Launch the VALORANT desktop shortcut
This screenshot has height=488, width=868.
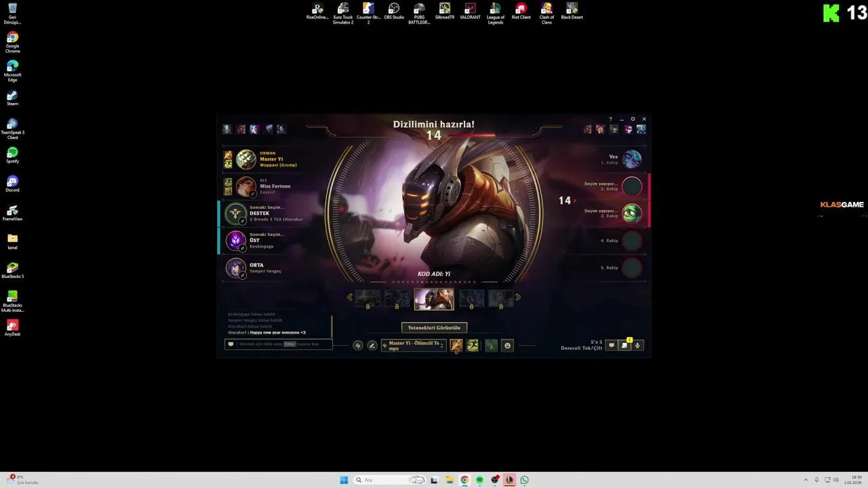tap(470, 12)
